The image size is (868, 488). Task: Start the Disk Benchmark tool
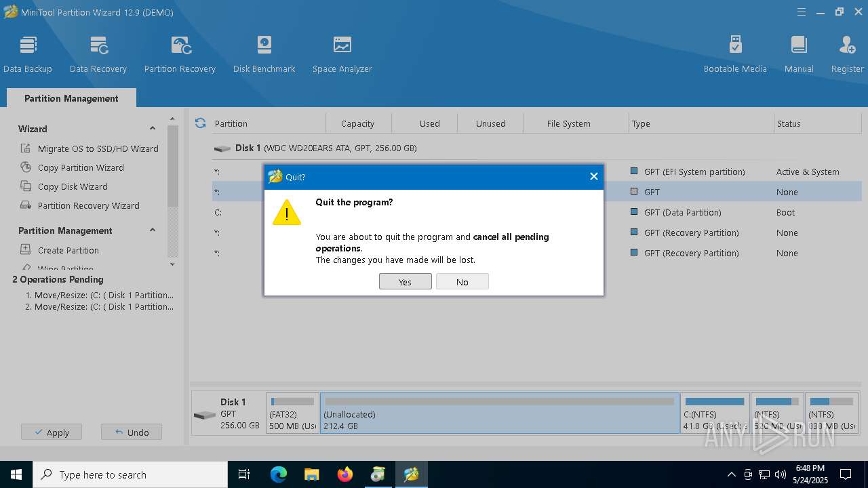click(x=264, y=54)
